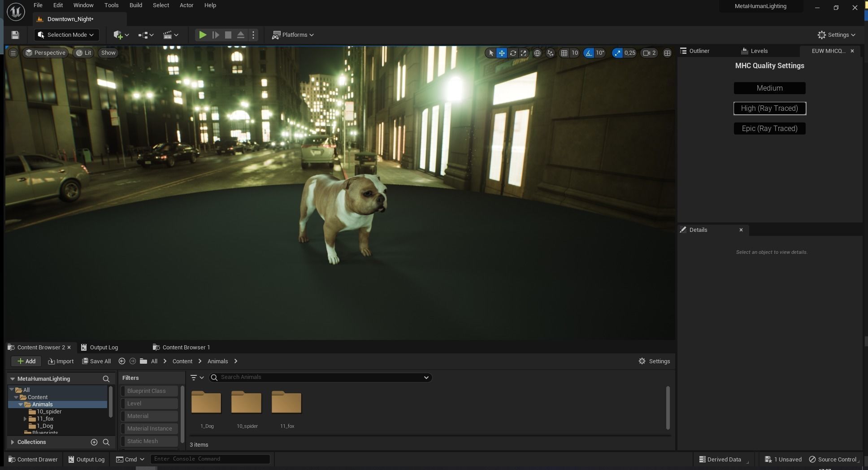The width and height of the screenshot is (868, 470).
Task: Open the filter options funnel menu
Action: (197, 378)
